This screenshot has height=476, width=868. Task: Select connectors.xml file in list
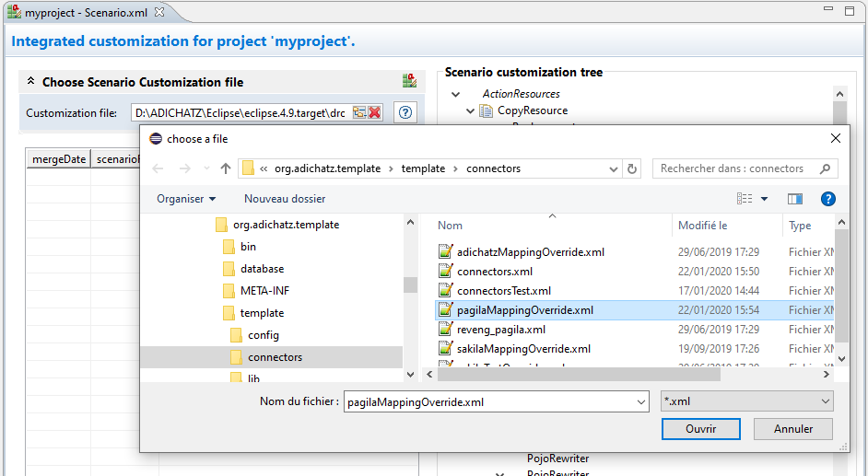click(495, 272)
